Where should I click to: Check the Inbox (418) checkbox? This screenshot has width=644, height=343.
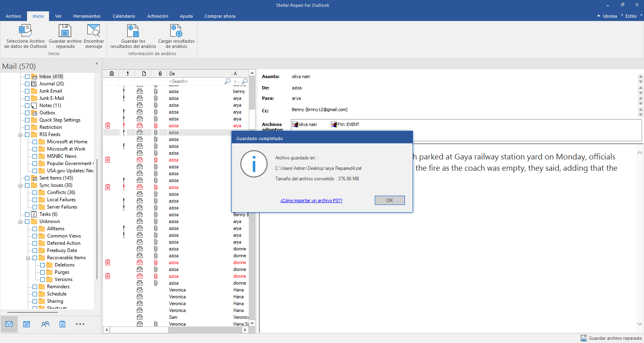point(27,76)
